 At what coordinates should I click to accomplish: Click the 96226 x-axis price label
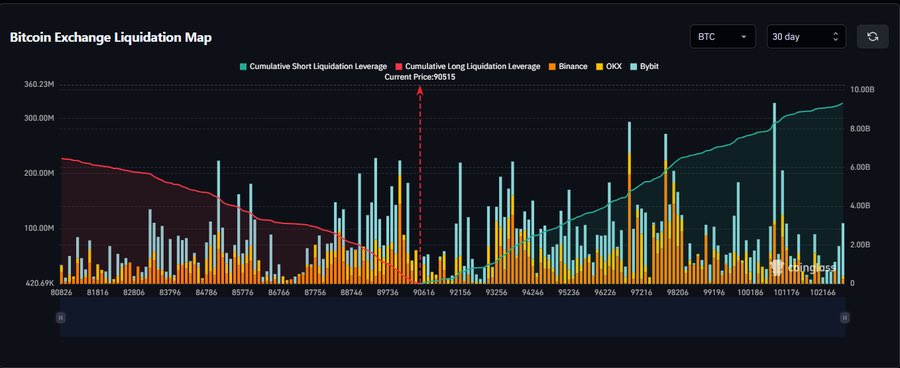coord(605,292)
